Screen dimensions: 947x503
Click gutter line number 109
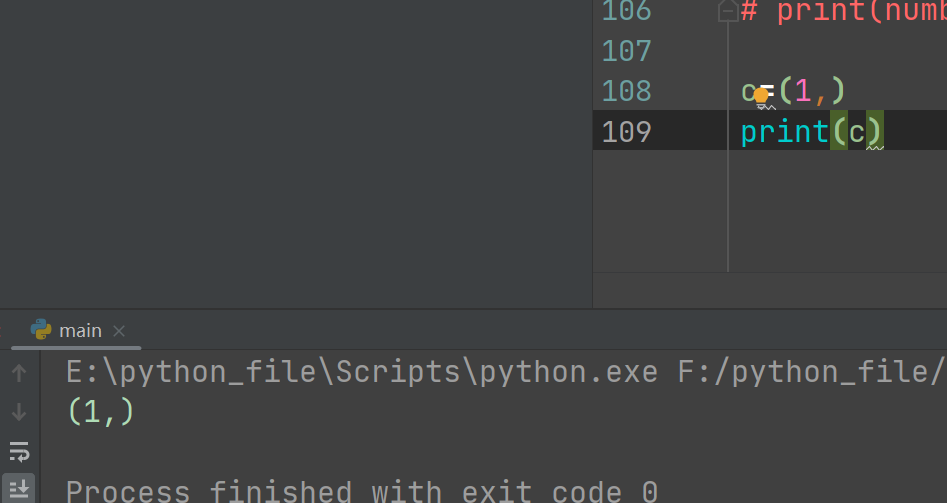pos(626,132)
